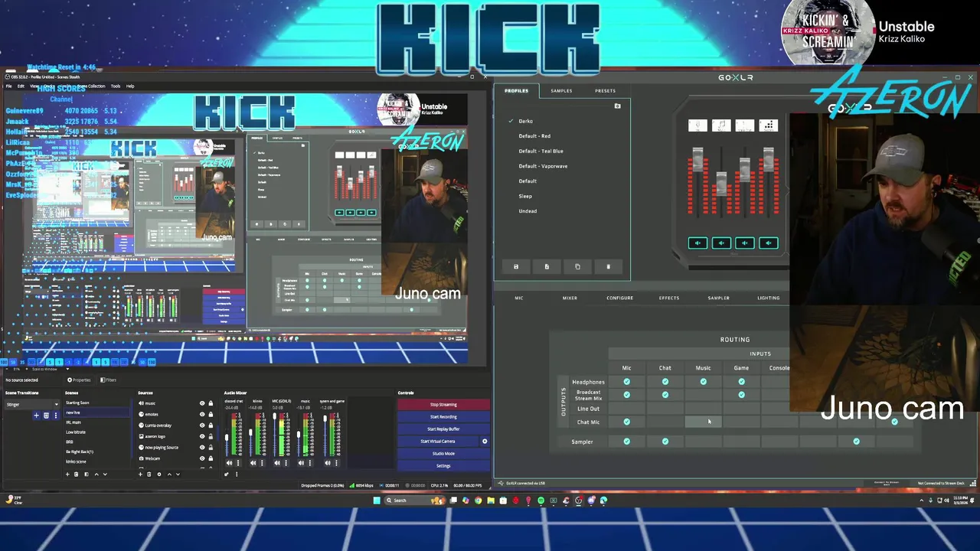
Task: Add a transition with the Scene Transitions plus
Action: (x=36, y=416)
